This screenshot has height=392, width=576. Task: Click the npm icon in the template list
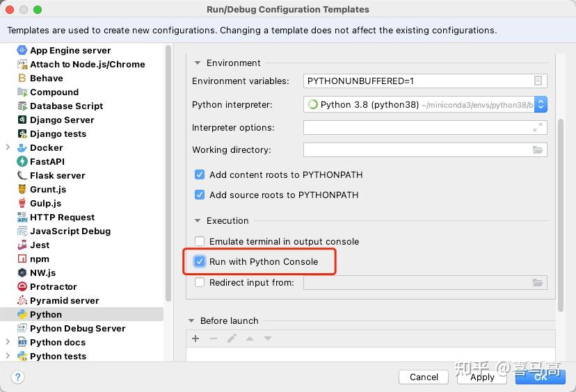pos(22,259)
